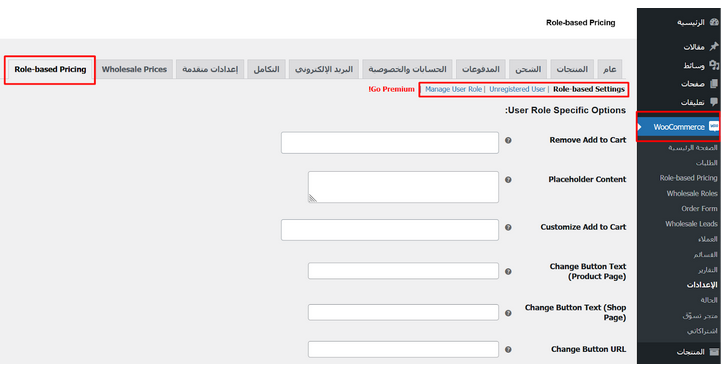Viewport: 723px width, 366px height.
Task: Switch to the عام settings tab
Action: (610, 69)
